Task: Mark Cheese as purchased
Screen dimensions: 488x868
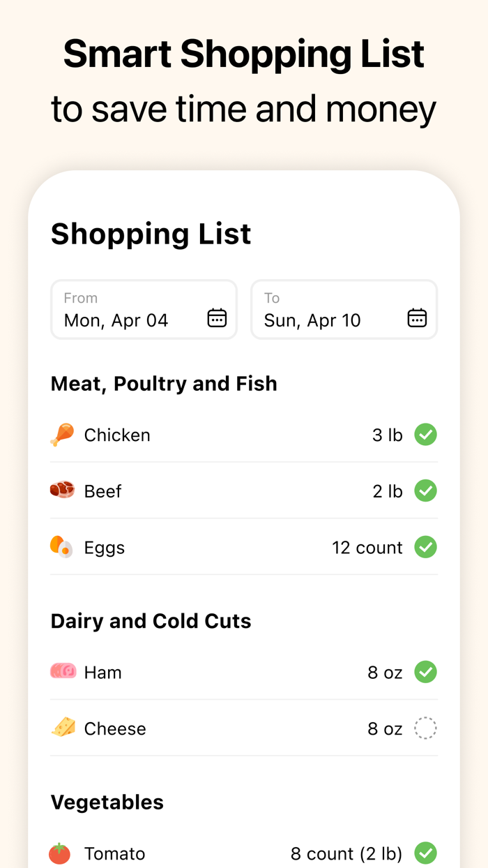Action: tap(426, 728)
